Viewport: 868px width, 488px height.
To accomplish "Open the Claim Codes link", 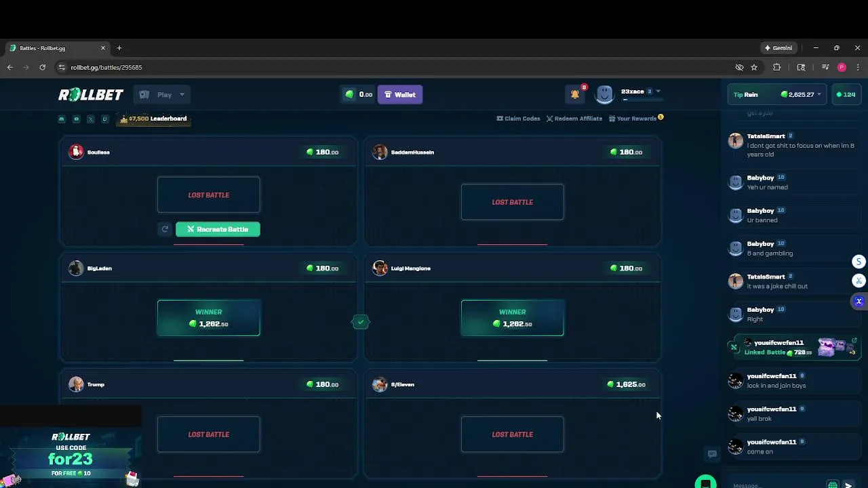I will coord(518,119).
